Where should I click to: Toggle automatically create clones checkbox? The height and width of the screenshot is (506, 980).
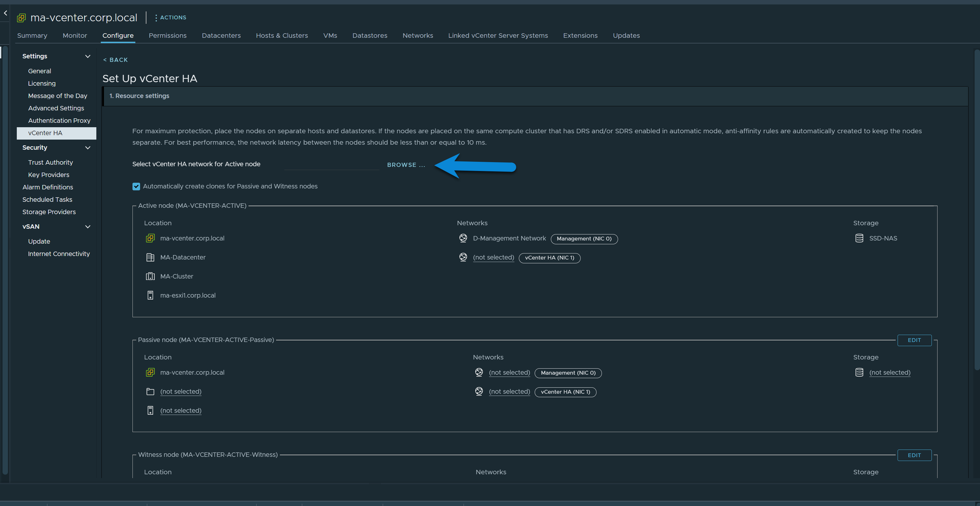[136, 187]
